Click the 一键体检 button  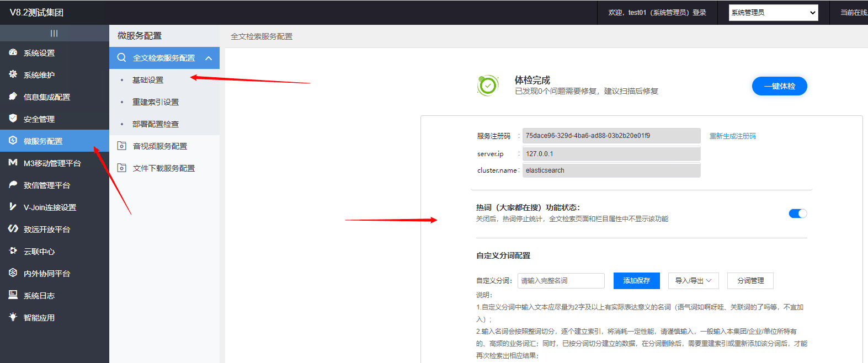tap(779, 86)
